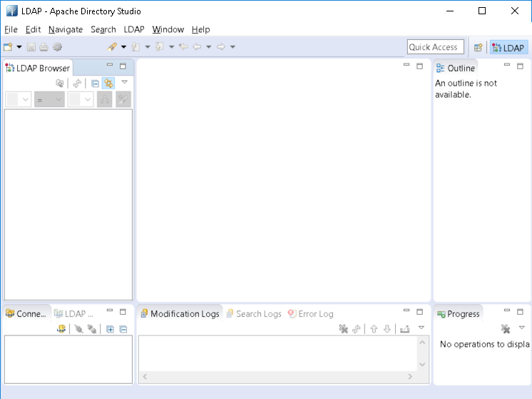Switch to the Error Log tab
The width and height of the screenshot is (532, 399).
pos(310,313)
